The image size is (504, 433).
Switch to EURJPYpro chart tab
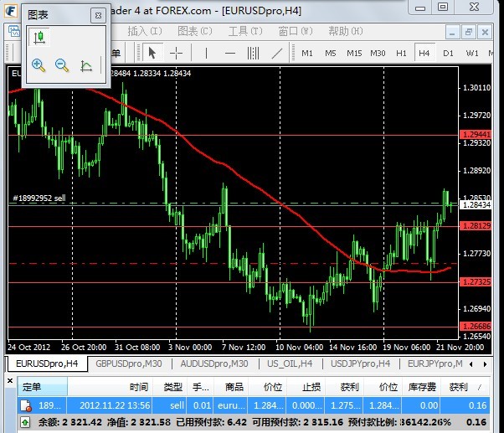pyautogui.click(x=435, y=363)
